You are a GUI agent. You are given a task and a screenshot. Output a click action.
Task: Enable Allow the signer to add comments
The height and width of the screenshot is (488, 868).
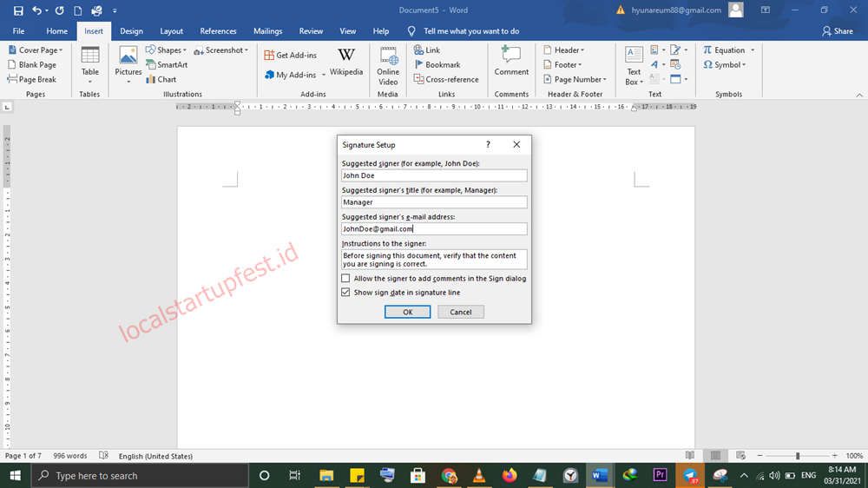click(345, 278)
